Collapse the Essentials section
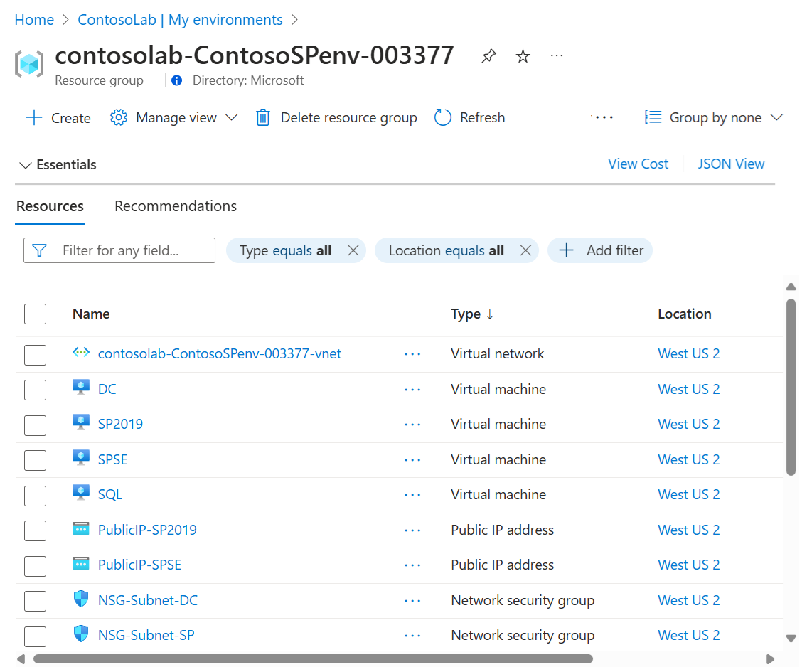 pos(26,165)
